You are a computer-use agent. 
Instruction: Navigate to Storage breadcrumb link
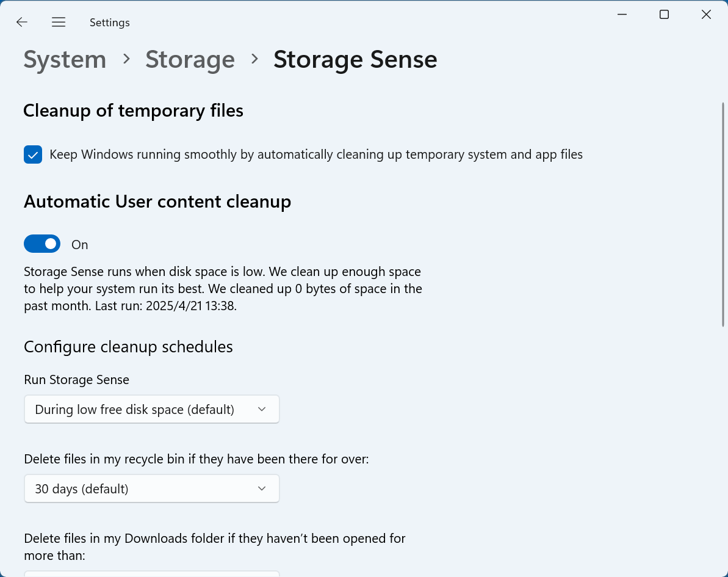click(190, 59)
